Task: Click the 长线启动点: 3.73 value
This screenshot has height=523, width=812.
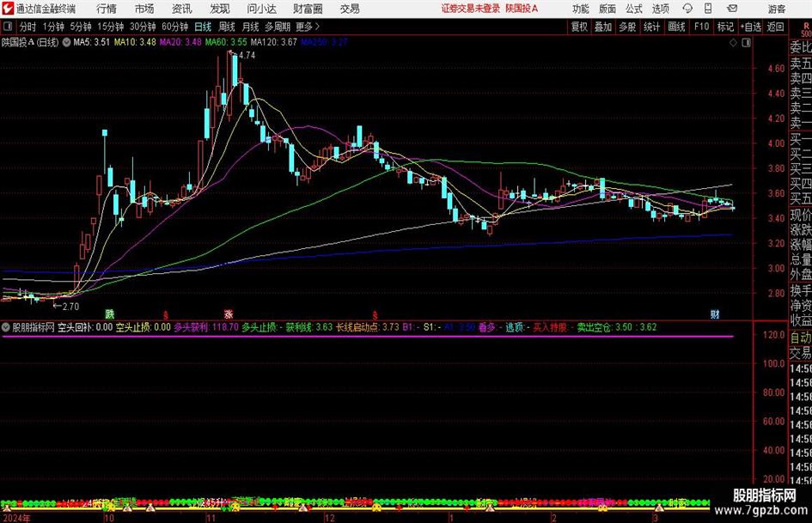Action: coord(367,327)
